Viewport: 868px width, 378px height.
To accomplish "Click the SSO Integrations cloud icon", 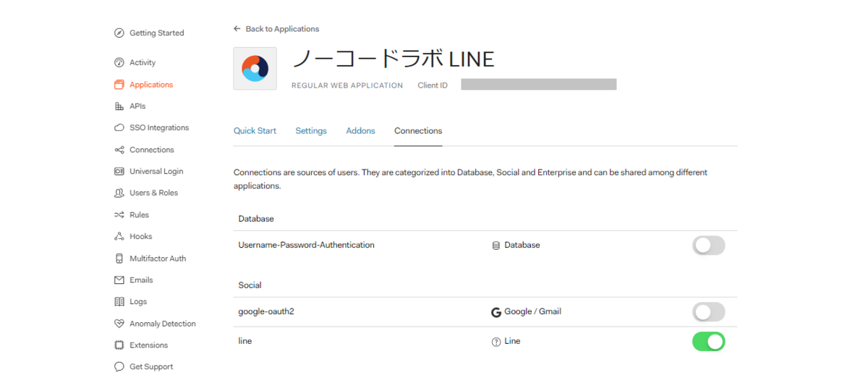I will tap(119, 128).
